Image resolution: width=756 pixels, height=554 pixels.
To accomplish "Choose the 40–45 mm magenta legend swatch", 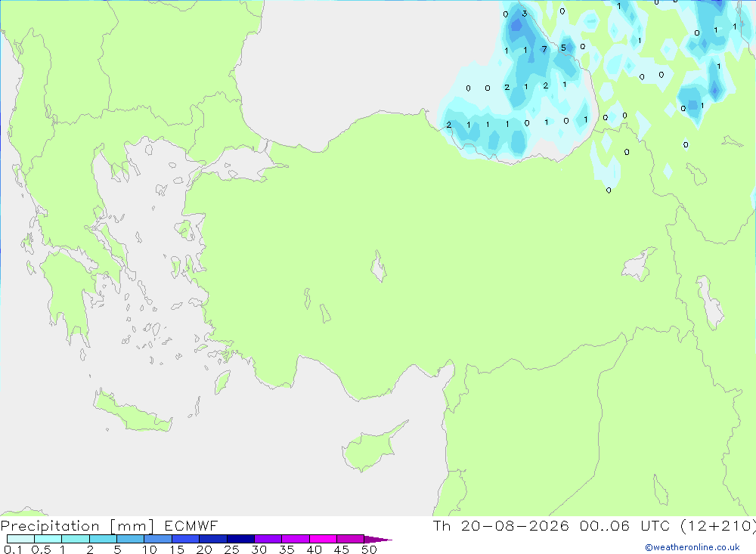I will (323, 539).
